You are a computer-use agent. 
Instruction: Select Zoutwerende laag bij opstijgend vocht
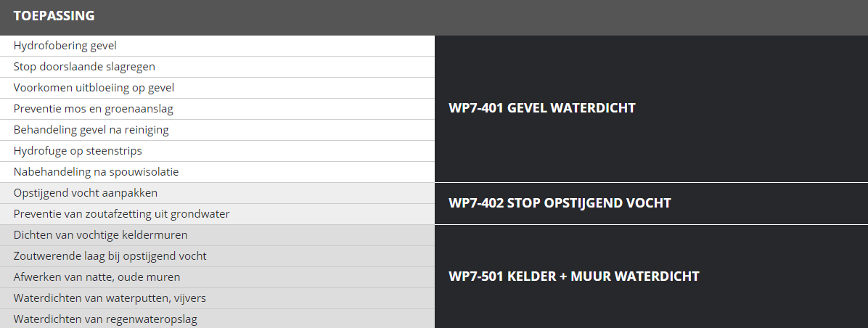110,256
